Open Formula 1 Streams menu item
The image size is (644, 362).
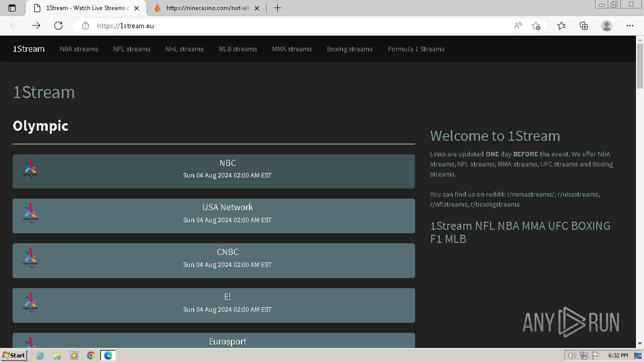(416, 49)
